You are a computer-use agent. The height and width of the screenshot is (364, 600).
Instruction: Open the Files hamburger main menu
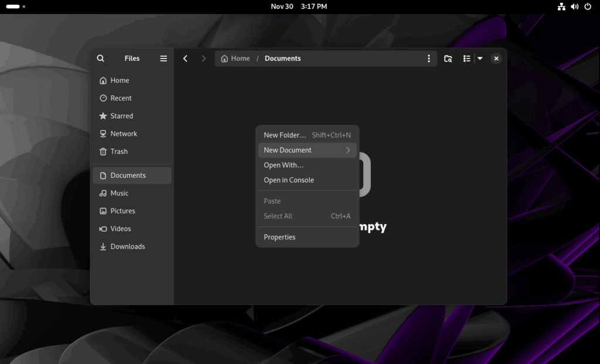(163, 58)
